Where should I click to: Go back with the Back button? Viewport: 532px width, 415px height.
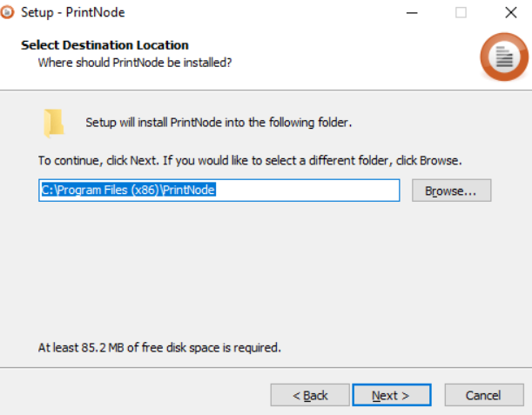click(309, 395)
